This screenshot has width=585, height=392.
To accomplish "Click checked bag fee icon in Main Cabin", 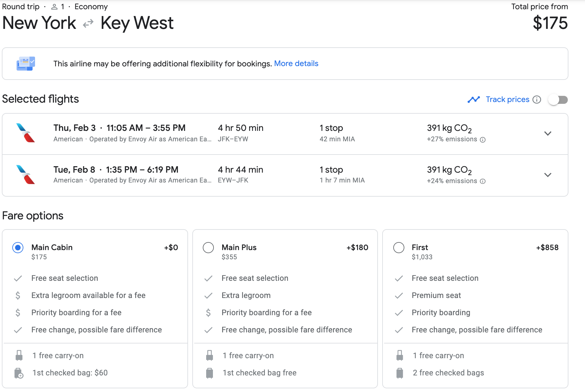I will pos(19,373).
